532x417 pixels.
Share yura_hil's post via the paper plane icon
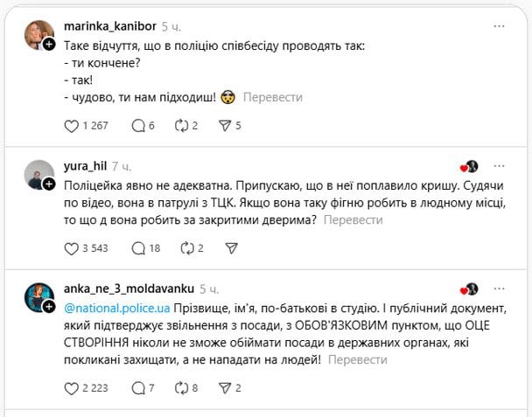tap(231, 248)
